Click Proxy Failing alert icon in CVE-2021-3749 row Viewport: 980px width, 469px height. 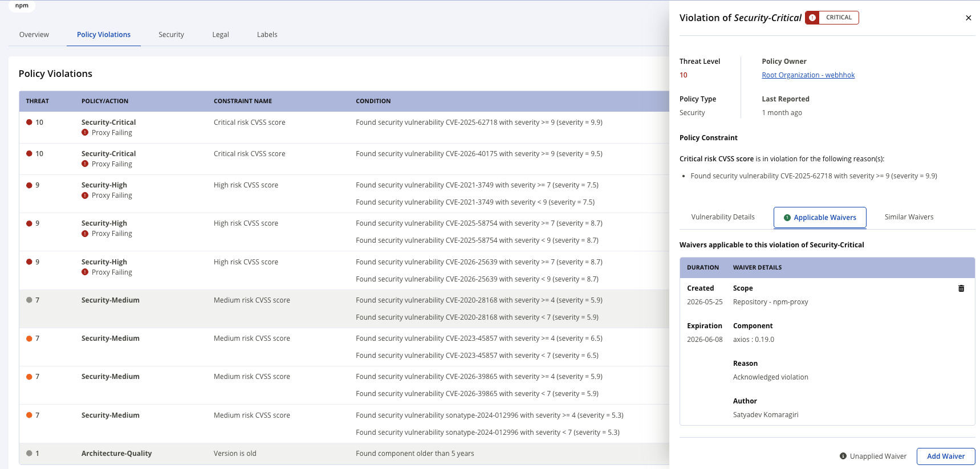pos(85,195)
